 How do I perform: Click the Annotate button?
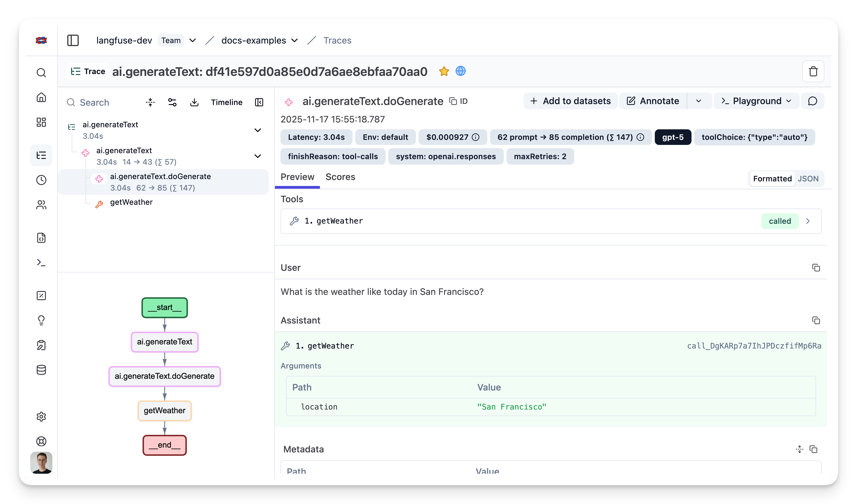pos(653,101)
